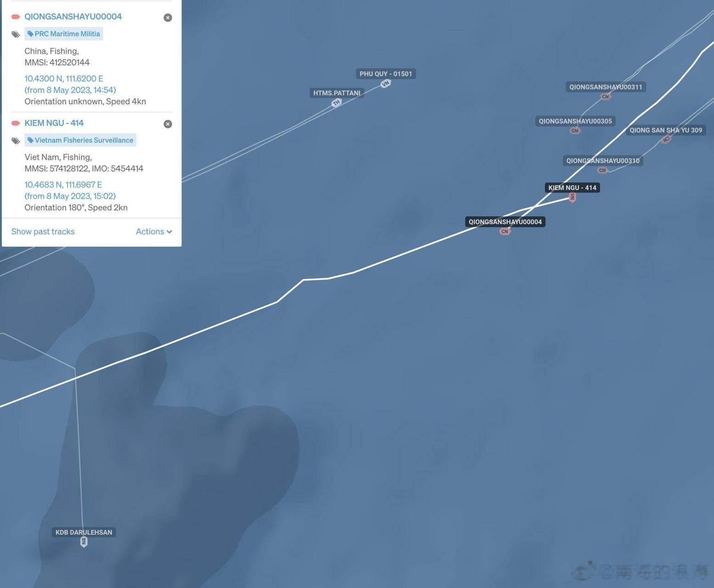Remove KIEM NGU - 414 from the selection panel

click(x=168, y=124)
